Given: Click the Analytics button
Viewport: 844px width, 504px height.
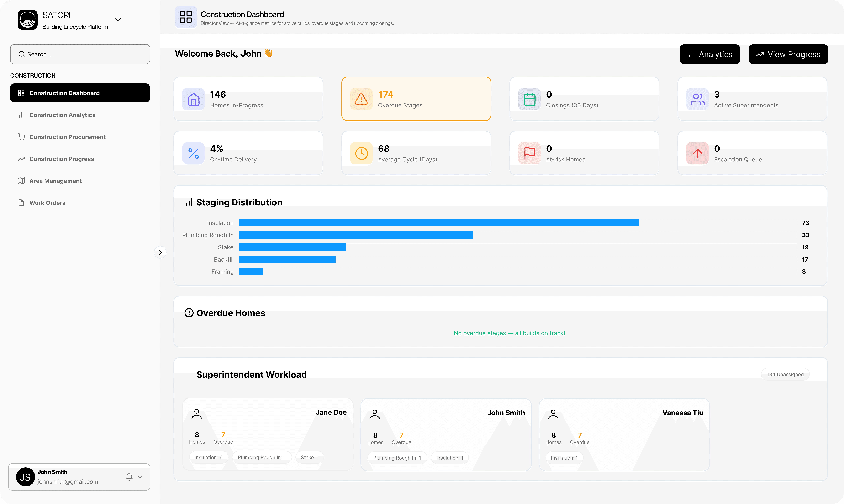Looking at the screenshot, I should tap(710, 54).
